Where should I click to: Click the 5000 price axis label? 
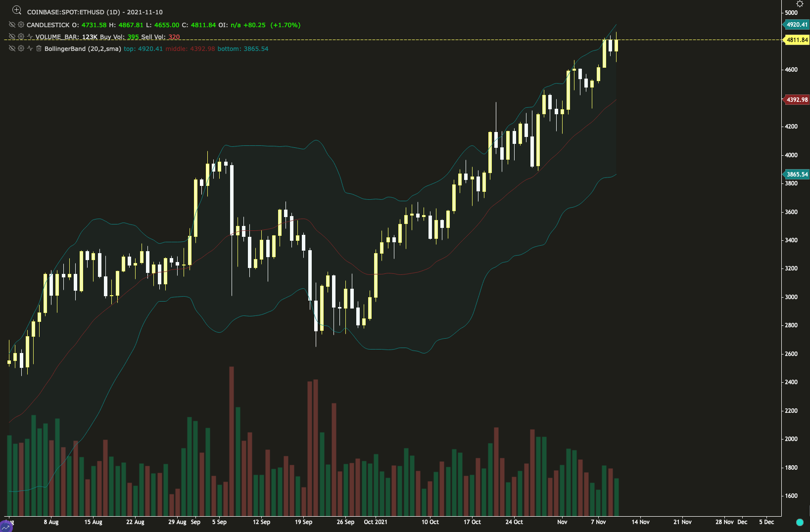(792, 13)
